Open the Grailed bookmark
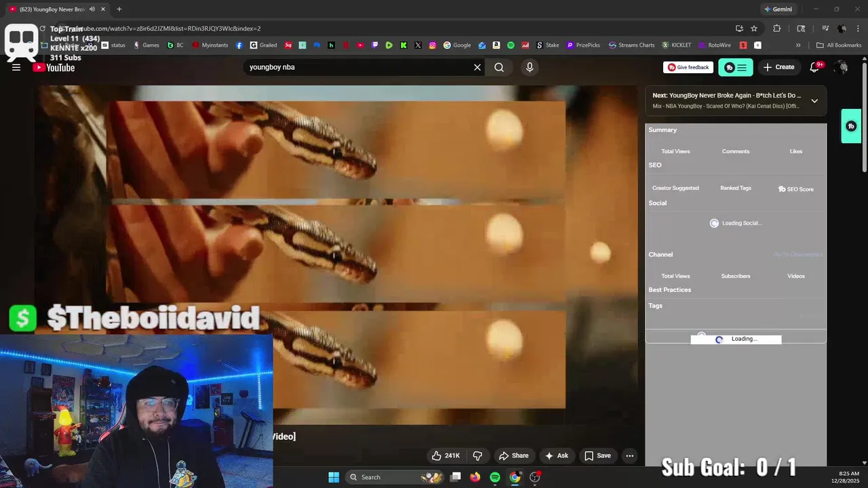The image size is (868, 488). tap(263, 45)
